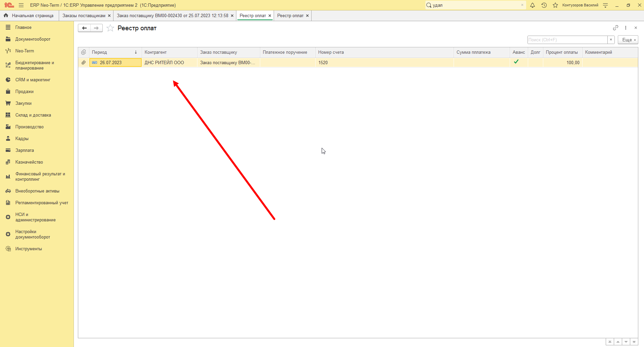The width and height of the screenshot is (644, 347).
Task: Open history clock icon
Action: 544,5
